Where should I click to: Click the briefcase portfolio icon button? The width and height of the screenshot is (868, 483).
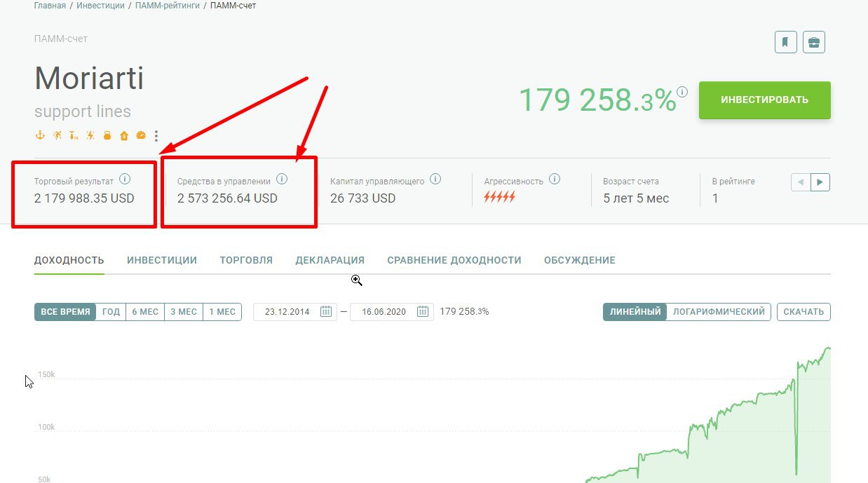click(x=814, y=42)
